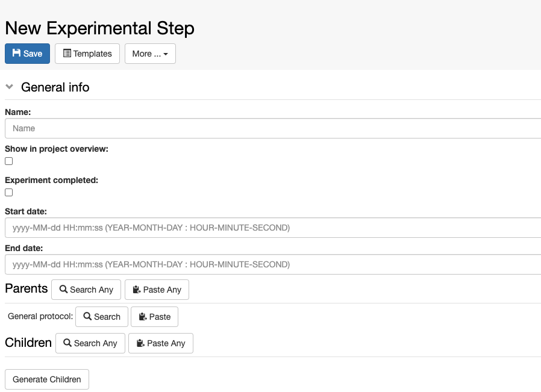Click into the End date field
This screenshot has width=541, height=392.
pos(273,264)
